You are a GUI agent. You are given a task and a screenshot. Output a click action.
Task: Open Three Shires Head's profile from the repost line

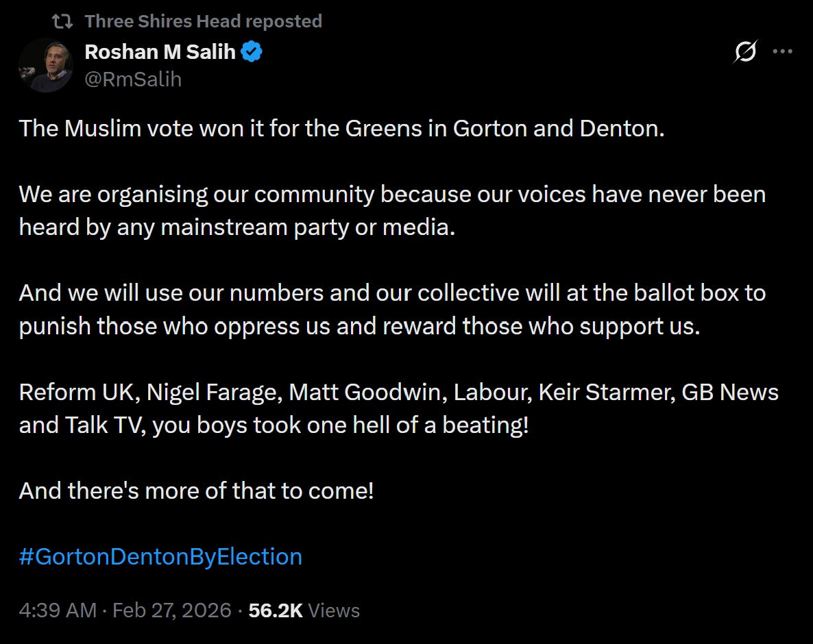click(162, 22)
